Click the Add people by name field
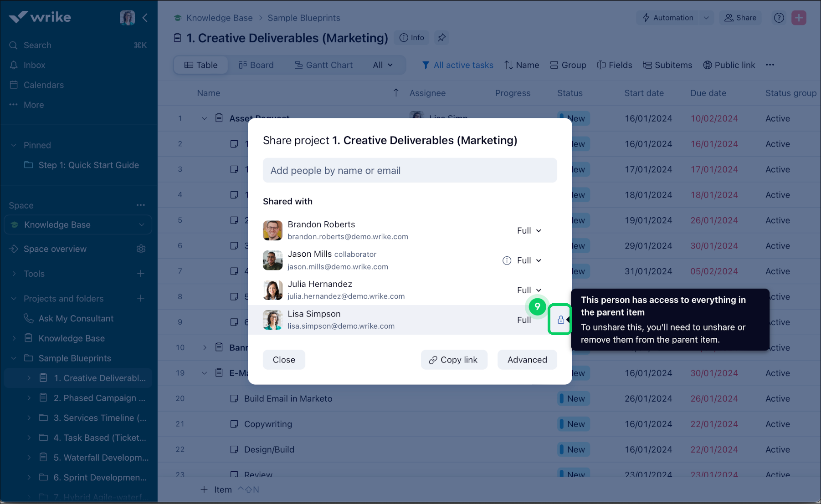 tap(410, 171)
